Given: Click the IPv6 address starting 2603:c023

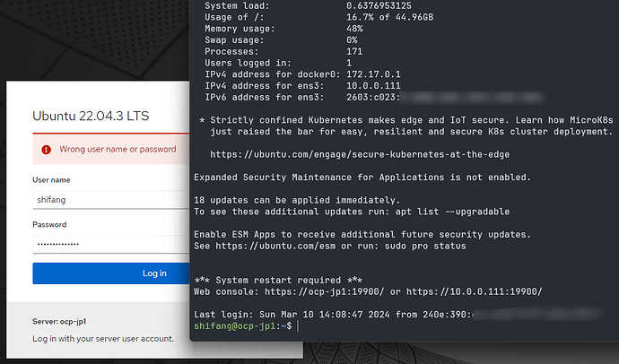Looking at the screenshot, I should click(x=445, y=98).
